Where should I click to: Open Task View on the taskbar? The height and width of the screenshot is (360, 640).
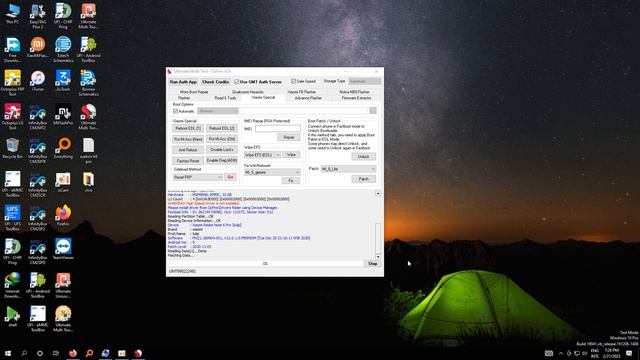56,353
